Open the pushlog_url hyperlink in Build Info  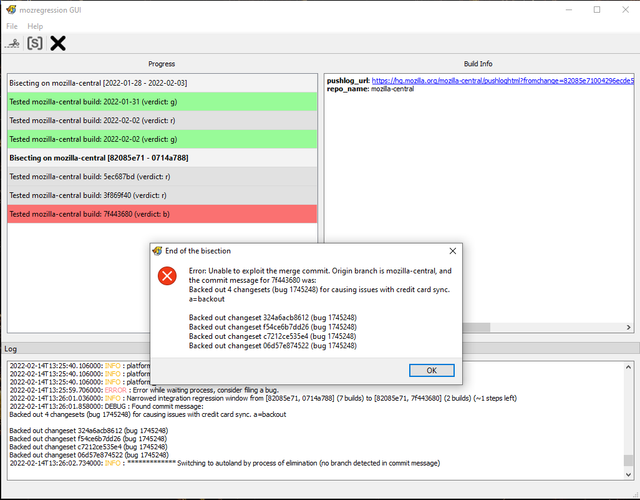502,81
